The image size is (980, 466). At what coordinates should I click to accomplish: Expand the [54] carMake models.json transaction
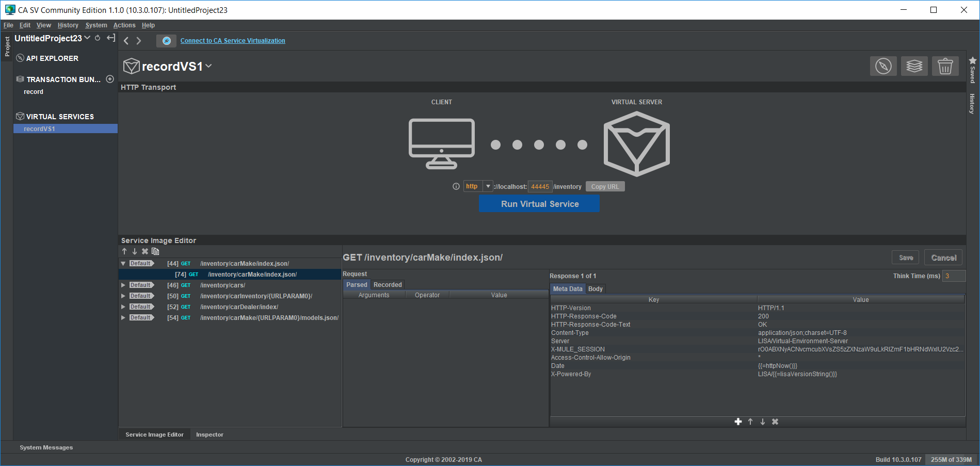click(123, 317)
